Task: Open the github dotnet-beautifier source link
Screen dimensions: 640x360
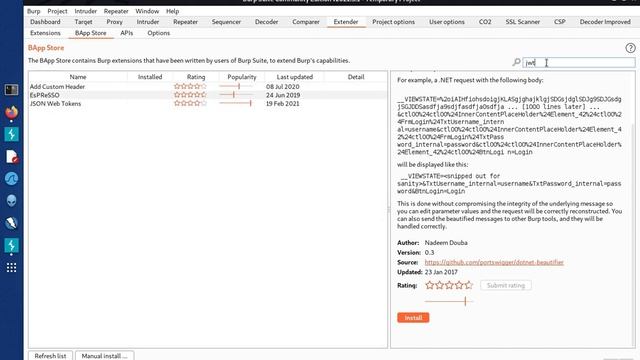Action: pyautogui.click(x=494, y=262)
